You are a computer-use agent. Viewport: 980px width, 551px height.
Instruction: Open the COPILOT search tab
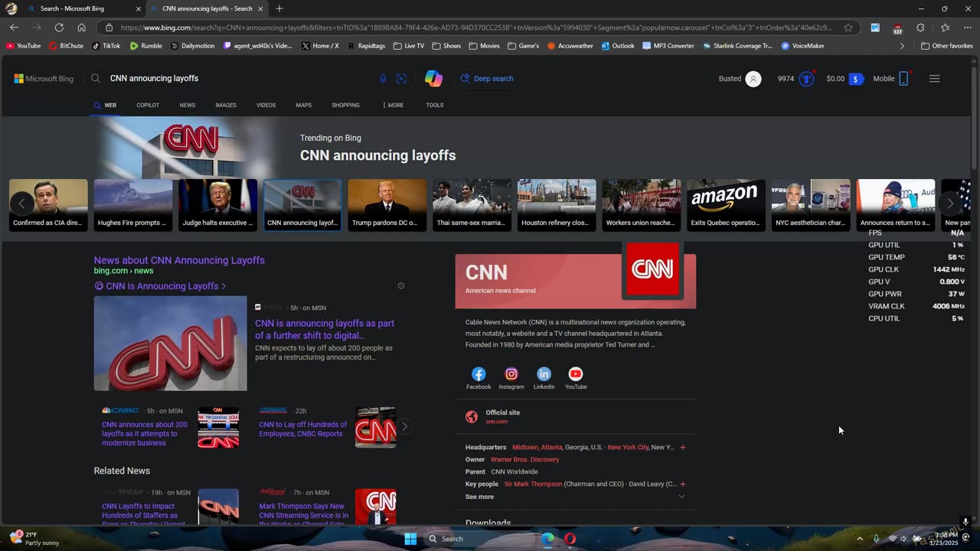(x=148, y=105)
